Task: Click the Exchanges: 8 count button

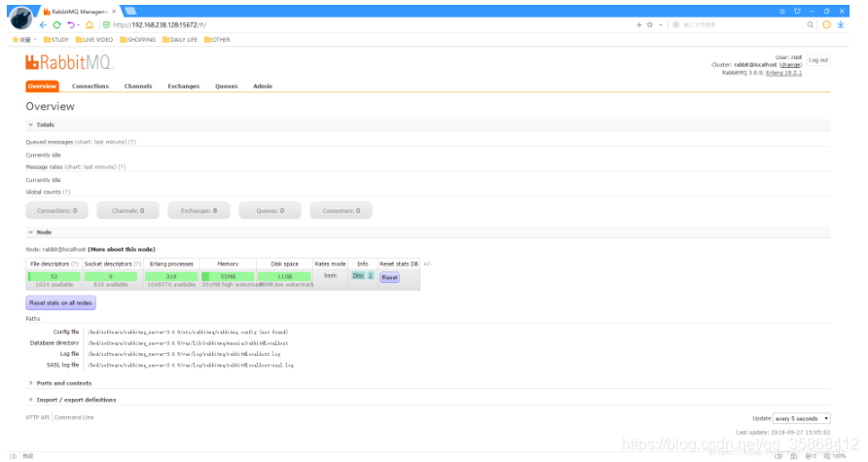Action: pos(199,211)
